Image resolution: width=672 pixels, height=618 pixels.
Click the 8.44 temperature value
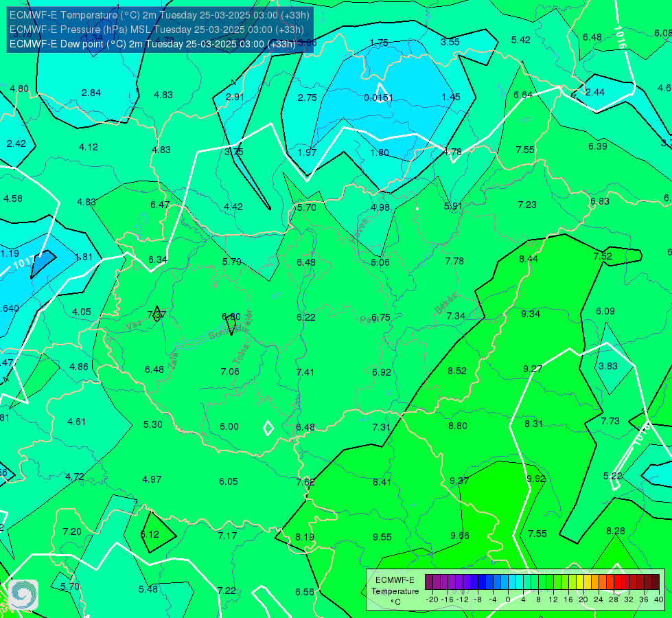(529, 259)
